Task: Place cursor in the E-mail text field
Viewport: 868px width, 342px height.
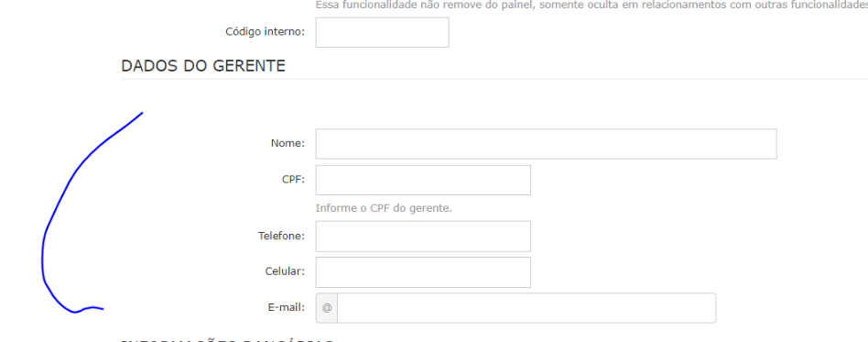Action: coord(526,308)
